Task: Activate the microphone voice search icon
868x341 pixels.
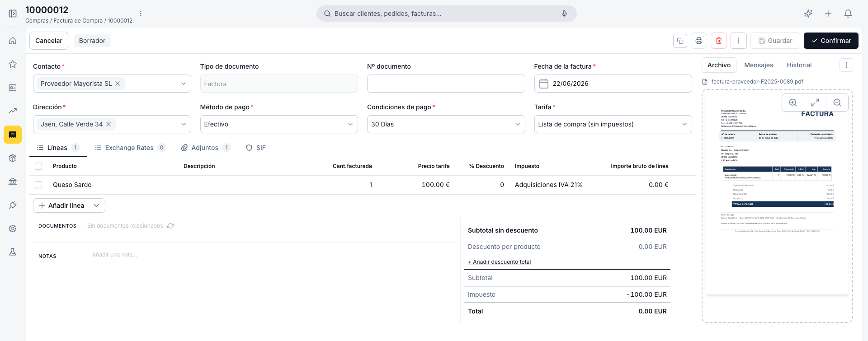Action: [x=564, y=14]
